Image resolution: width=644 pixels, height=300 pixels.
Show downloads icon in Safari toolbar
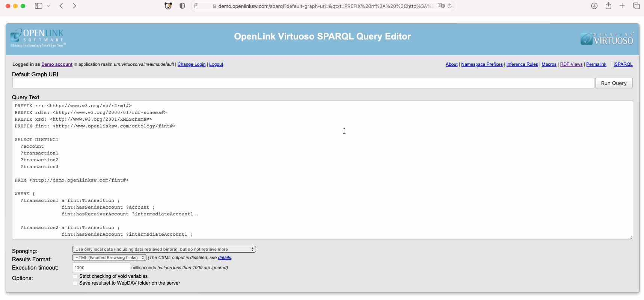[594, 6]
